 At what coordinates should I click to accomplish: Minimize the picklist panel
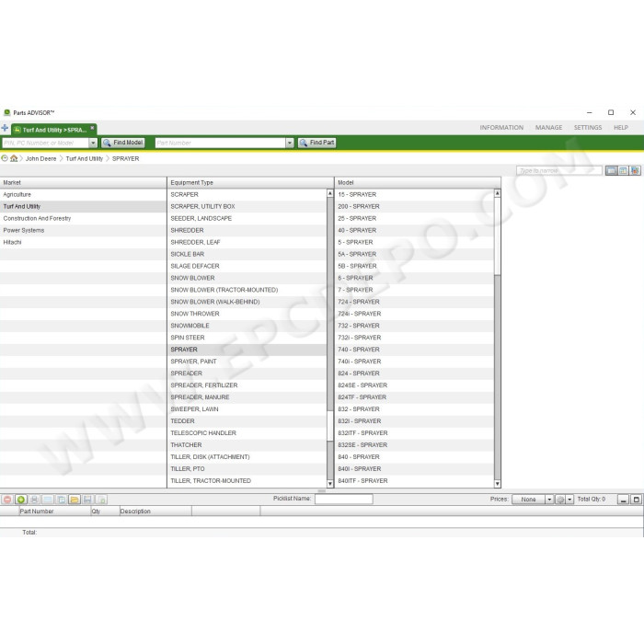click(623, 500)
